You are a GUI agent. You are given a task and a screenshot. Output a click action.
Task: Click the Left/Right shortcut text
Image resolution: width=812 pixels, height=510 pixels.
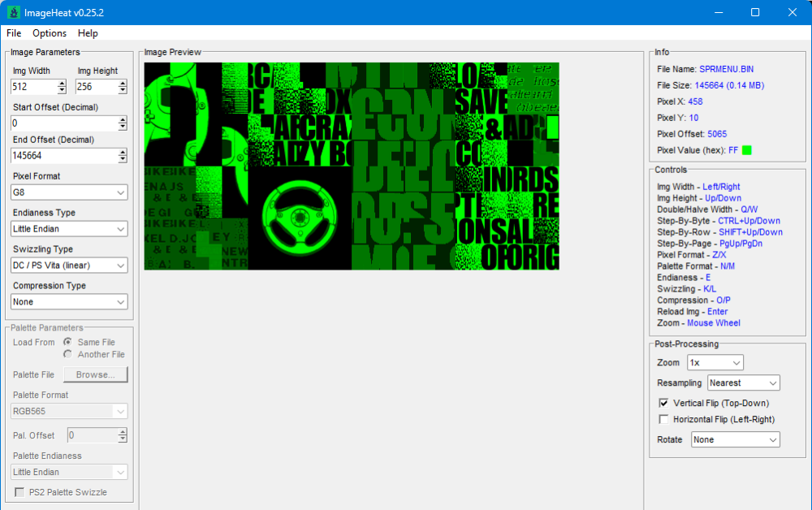[721, 187]
